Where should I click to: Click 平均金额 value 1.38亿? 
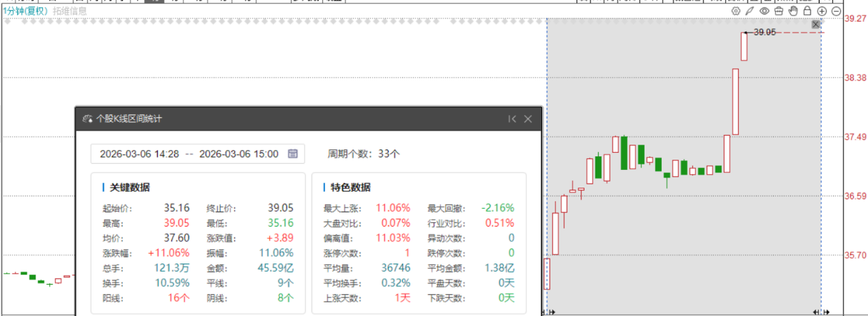[499, 268]
